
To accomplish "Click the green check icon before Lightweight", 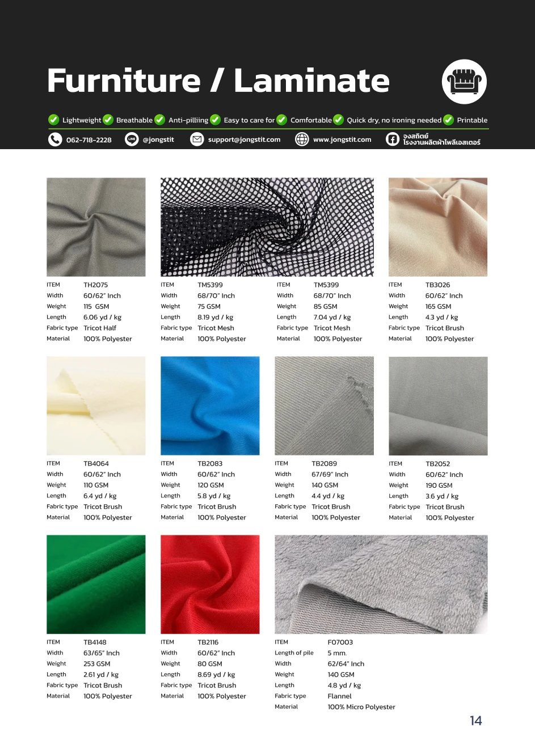I will pos(53,120).
